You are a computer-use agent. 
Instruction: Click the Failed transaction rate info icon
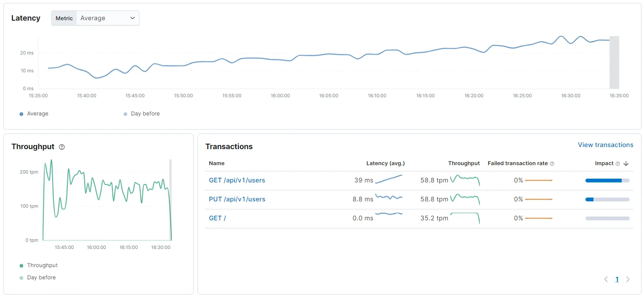(x=552, y=163)
